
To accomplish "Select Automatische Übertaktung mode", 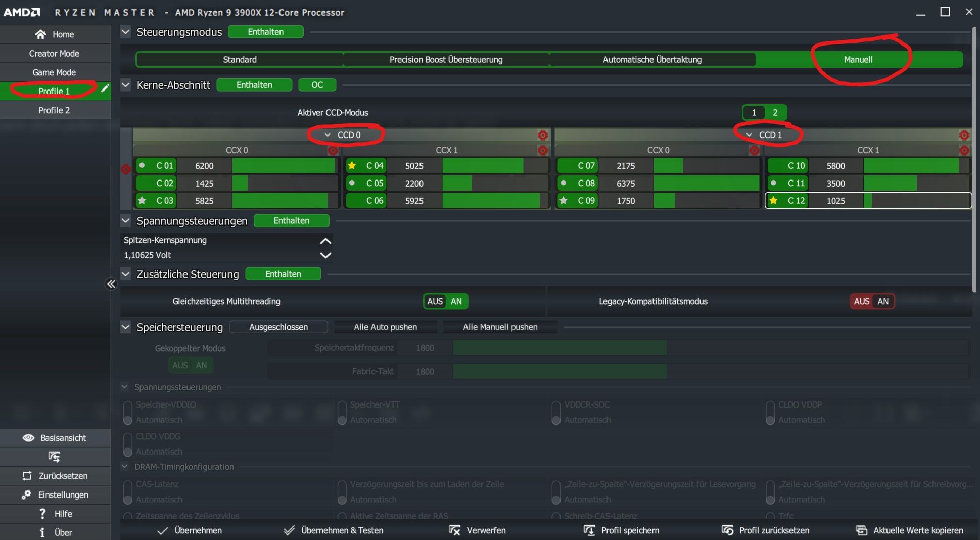I will coord(652,60).
